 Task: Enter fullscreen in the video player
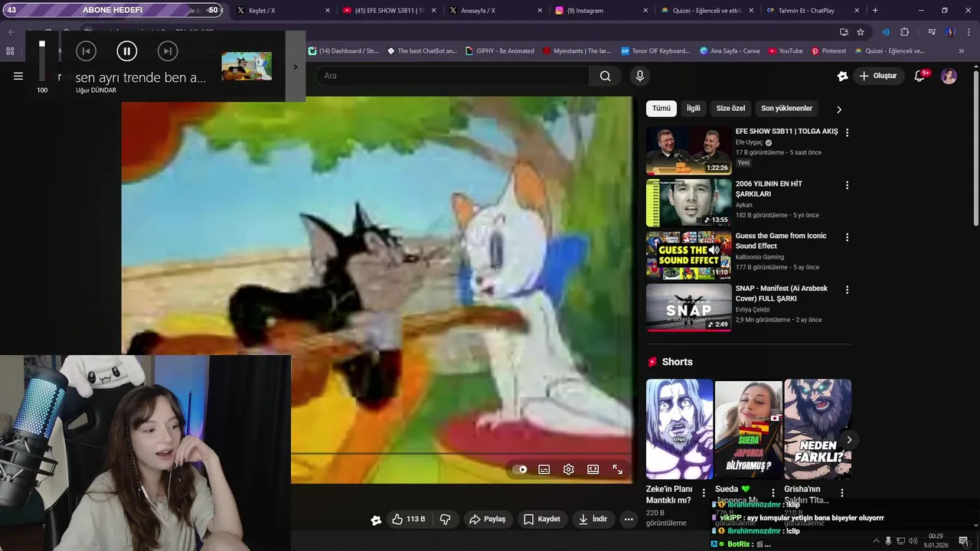click(x=617, y=469)
